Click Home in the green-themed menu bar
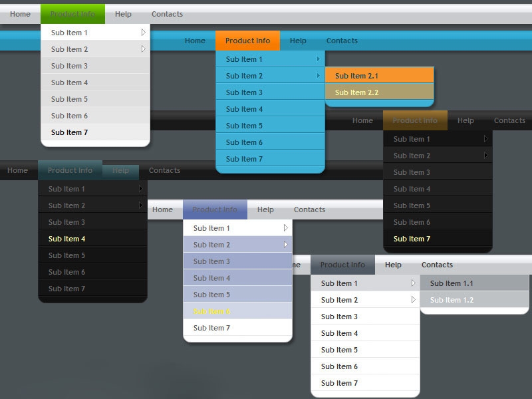The height and width of the screenshot is (399, 532). pos(20,14)
